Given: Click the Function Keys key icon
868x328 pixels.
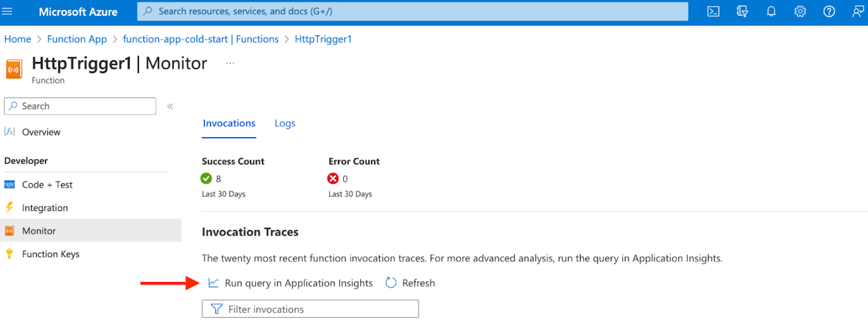Looking at the screenshot, I should pos(9,254).
